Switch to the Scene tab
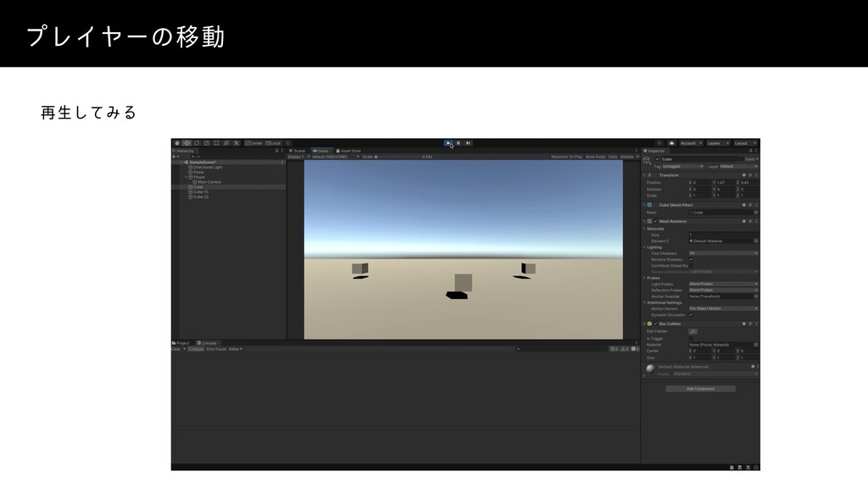Screen dimensions: 868x488 (x=298, y=151)
